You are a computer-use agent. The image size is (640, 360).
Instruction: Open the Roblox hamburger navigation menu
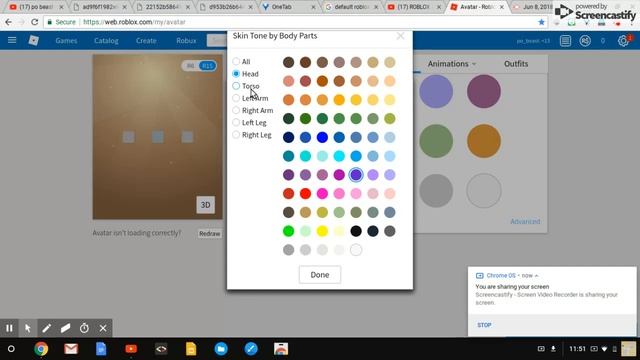(x=12, y=40)
